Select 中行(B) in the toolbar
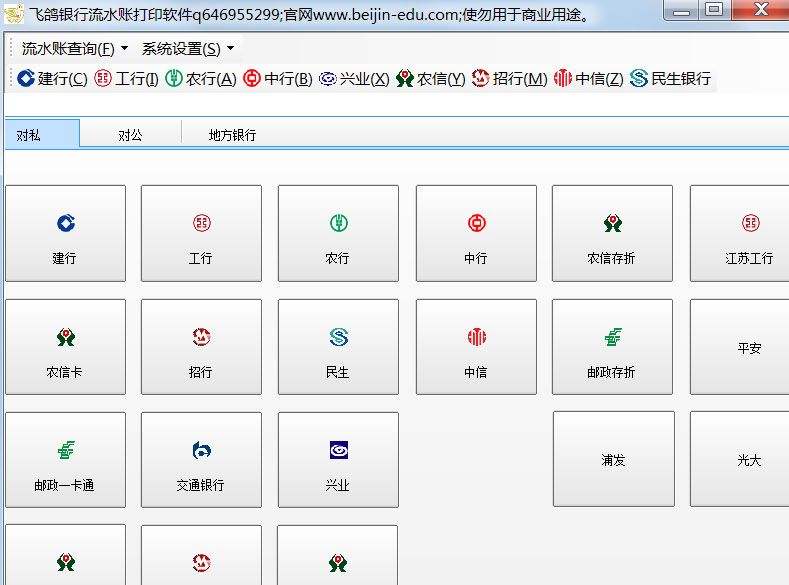The height and width of the screenshot is (585, 789). (278, 78)
